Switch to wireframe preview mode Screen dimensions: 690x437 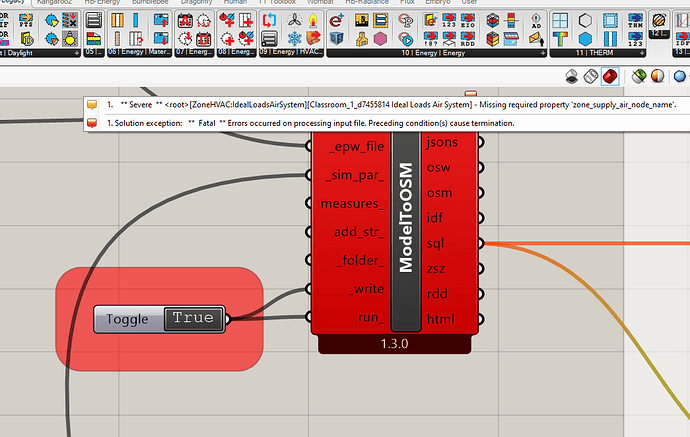(591, 77)
